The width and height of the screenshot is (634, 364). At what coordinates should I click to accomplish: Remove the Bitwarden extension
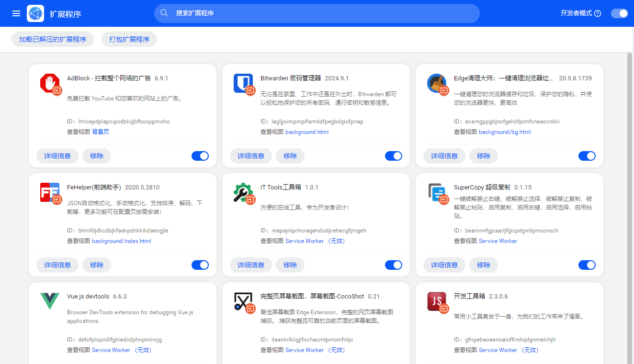tap(290, 156)
